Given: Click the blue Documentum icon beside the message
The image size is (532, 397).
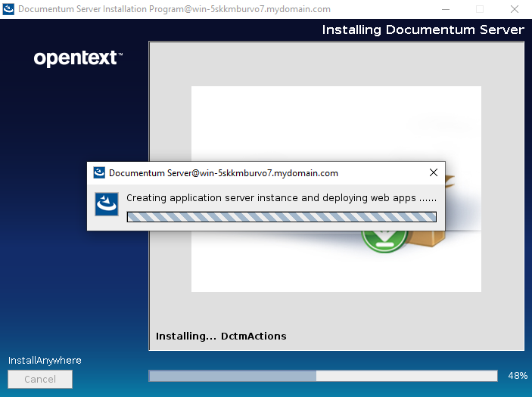Looking at the screenshot, I should coord(106,203).
